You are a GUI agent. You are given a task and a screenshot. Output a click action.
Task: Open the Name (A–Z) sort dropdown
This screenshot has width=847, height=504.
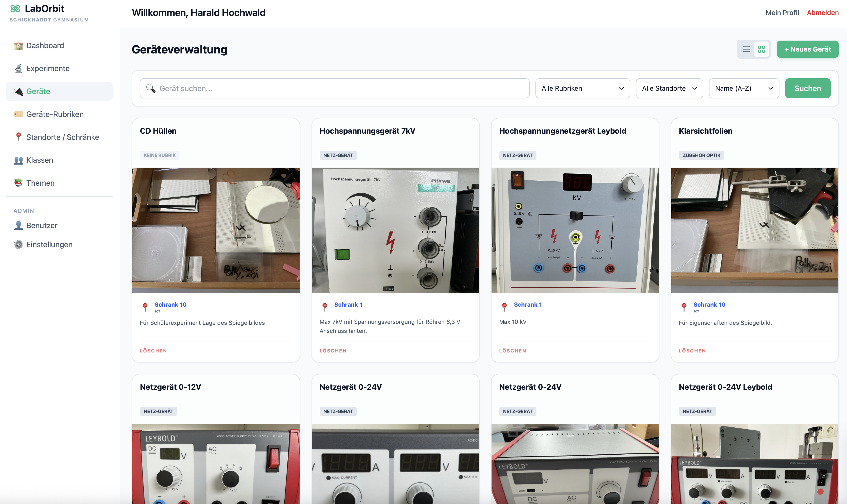744,88
